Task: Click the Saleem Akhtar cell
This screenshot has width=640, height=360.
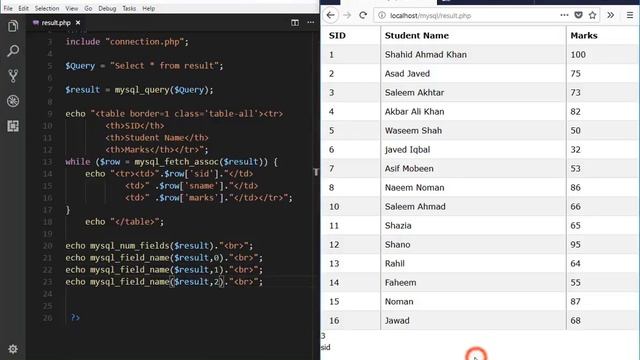Action: [473, 93]
